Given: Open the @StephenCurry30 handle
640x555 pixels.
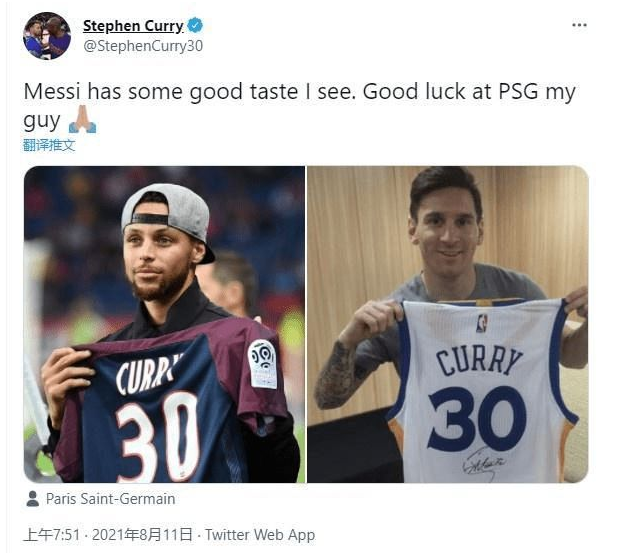Looking at the screenshot, I should (x=143, y=46).
